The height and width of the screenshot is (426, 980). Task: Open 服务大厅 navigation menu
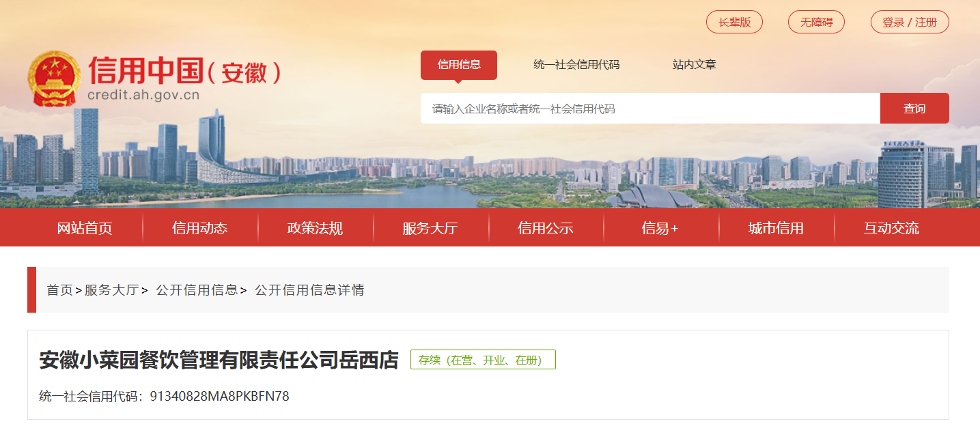[x=430, y=228]
